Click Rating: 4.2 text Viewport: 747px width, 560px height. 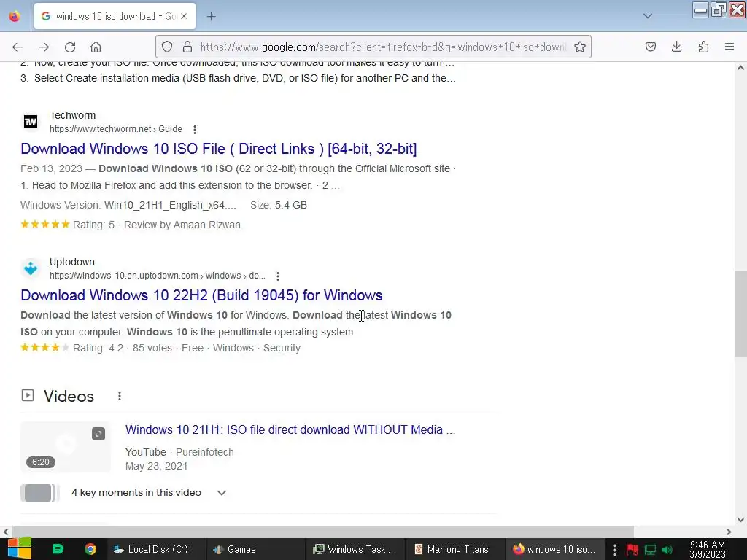98,348
